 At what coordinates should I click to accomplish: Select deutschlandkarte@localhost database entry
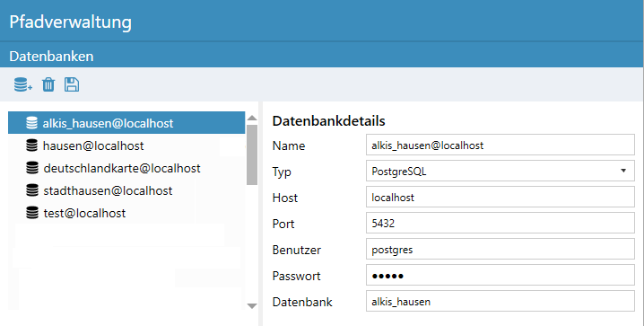tap(126, 168)
